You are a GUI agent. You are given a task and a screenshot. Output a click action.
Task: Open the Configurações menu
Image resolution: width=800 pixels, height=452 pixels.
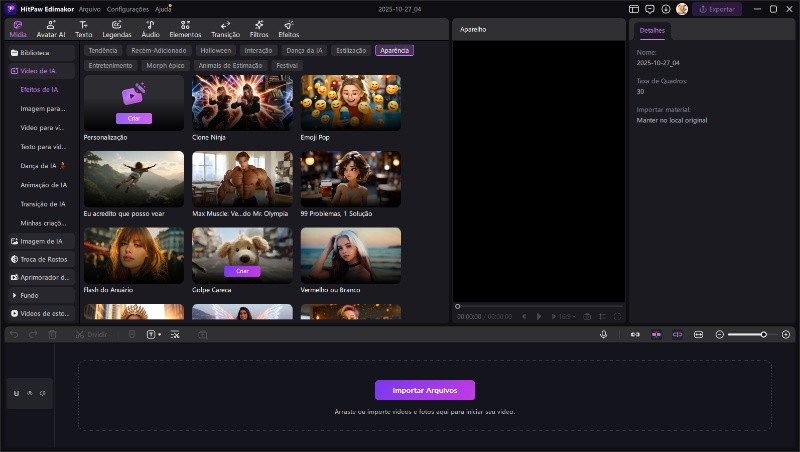127,9
